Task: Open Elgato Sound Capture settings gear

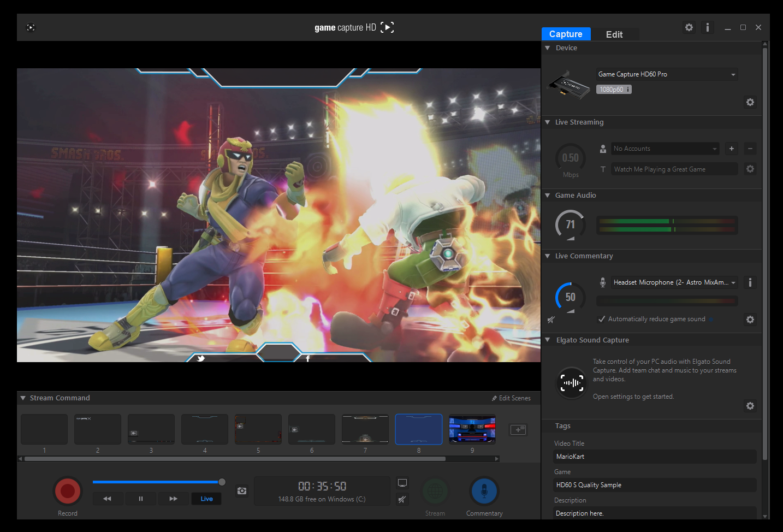Action: 750,406
